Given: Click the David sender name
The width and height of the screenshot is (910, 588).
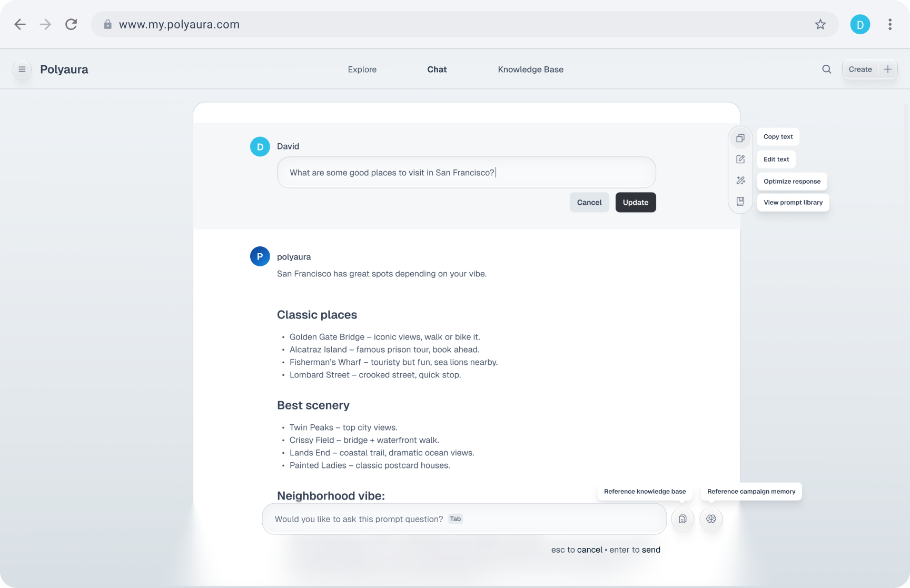Looking at the screenshot, I should click(x=288, y=146).
